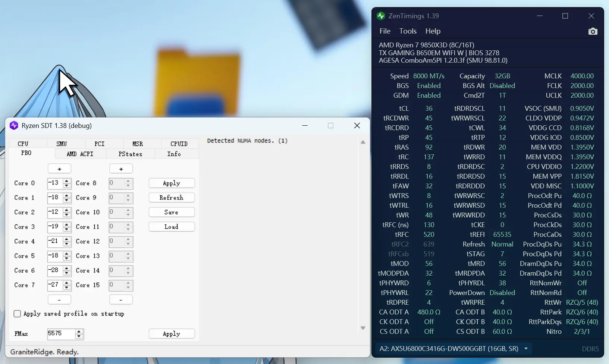Open the Help menu in ZenTimings
The width and height of the screenshot is (609, 364).
(433, 31)
